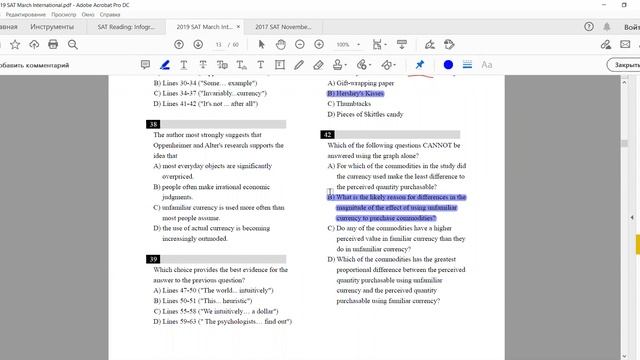Select the text box tool
Screen dimensions: 640x360
click(280, 64)
